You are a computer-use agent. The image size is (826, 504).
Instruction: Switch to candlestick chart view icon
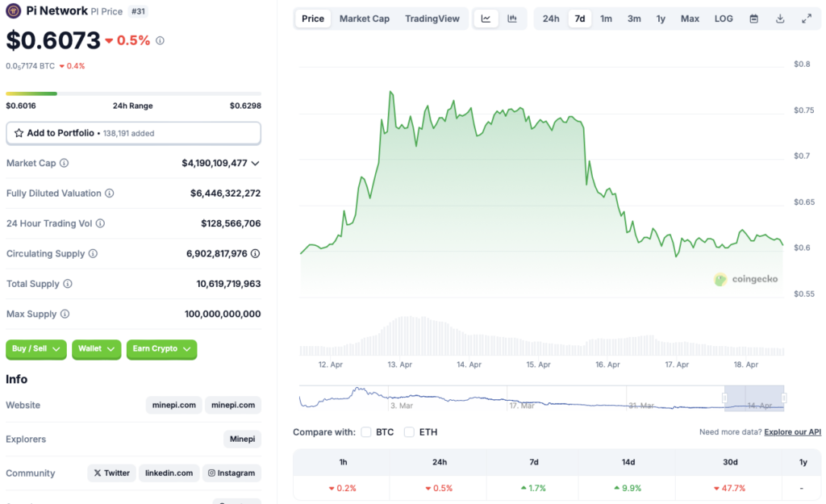pos(512,19)
